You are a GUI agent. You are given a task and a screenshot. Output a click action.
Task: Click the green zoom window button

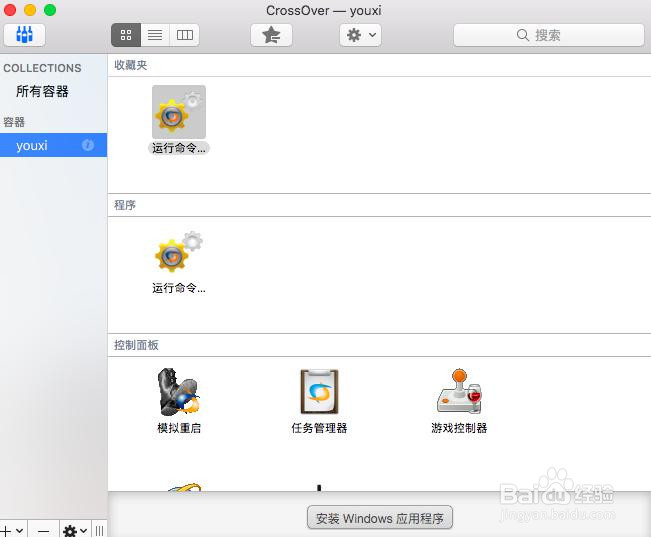click(50, 10)
